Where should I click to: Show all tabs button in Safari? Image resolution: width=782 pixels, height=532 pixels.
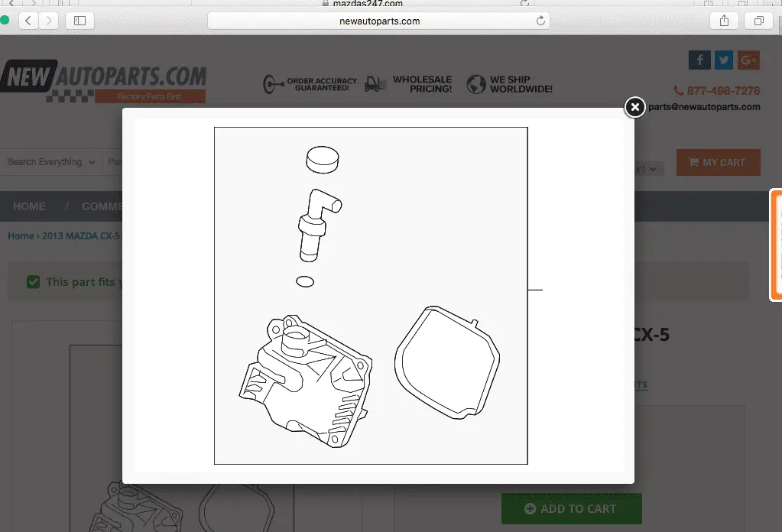[x=758, y=21]
